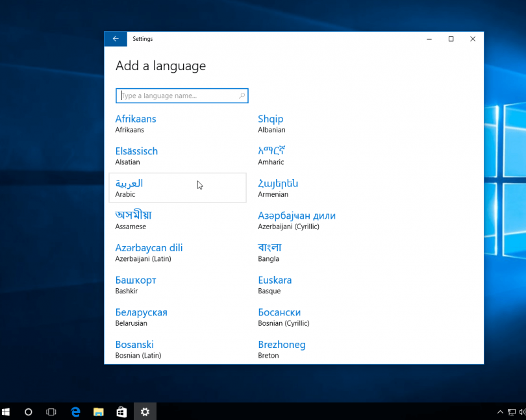Image resolution: width=526 pixels, height=420 pixels.
Task: Select Shqip (Albanian) language
Action: (271, 123)
